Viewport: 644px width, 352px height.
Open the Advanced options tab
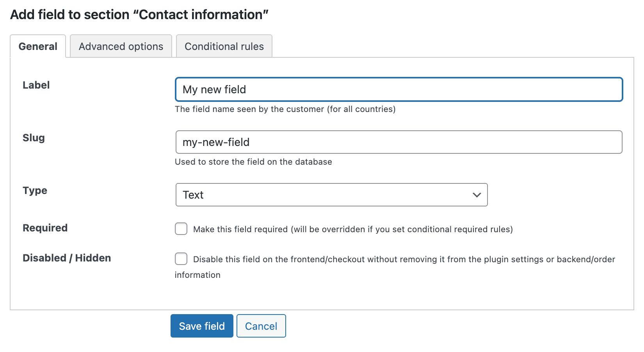(121, 46)
